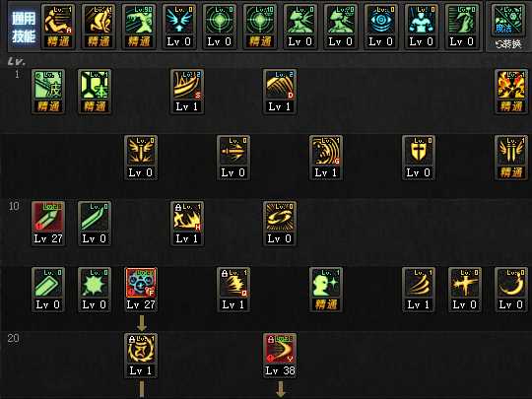Viewport: 532px width, 399px height.
Task: Click the arrow below Lv 27 orbs skill
Action: [x=142, y=323]
